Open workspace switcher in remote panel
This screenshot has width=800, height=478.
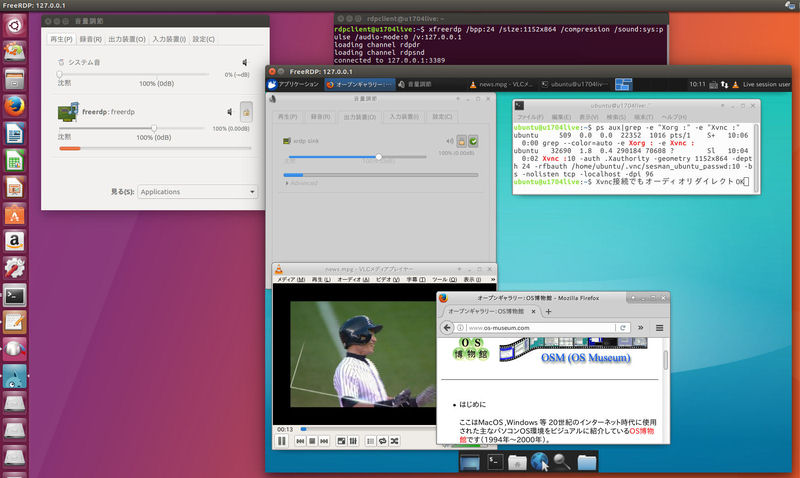pos(623,84)
